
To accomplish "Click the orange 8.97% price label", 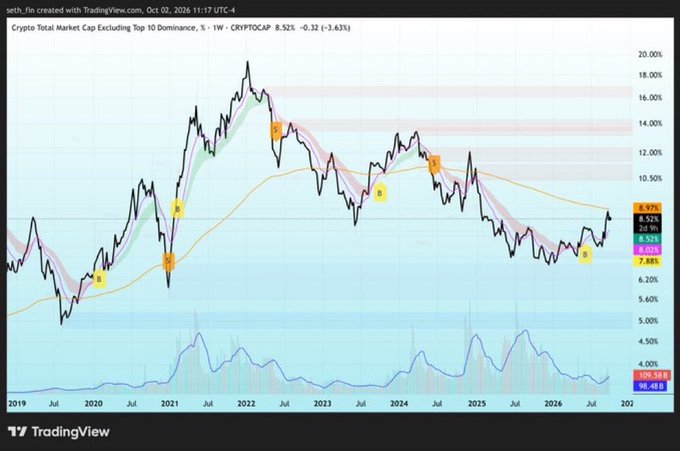I will [x=648, y=208].
